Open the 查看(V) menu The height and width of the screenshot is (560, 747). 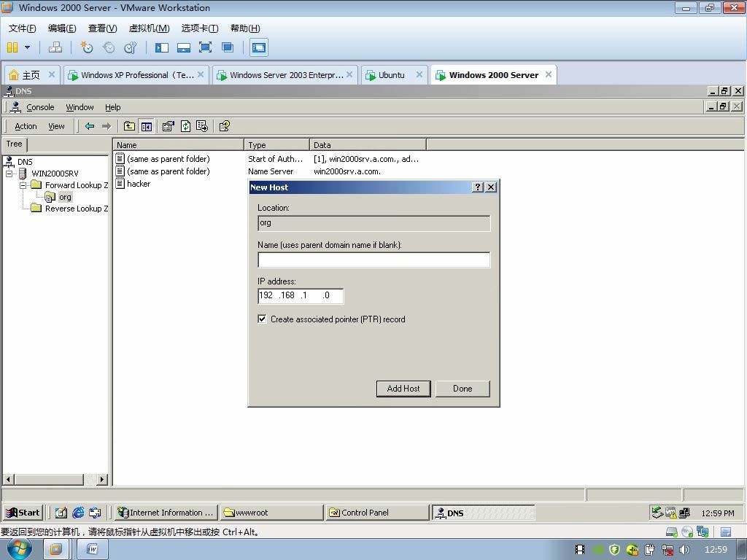coord(102,28)
